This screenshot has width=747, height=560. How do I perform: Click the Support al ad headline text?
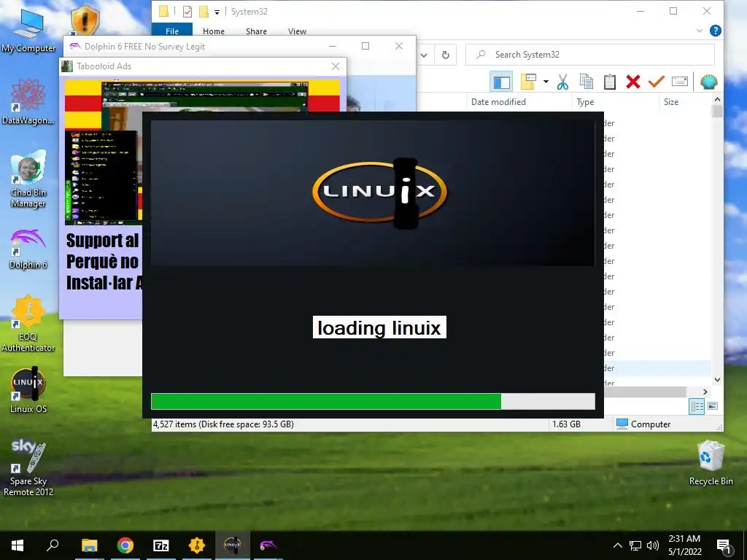pyautogui.click(x=102, y=240)
